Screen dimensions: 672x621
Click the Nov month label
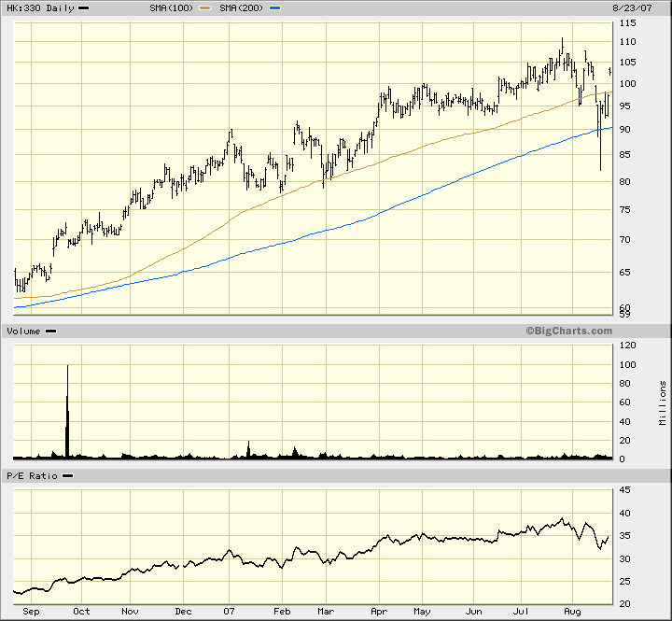[x=130, y=611]
